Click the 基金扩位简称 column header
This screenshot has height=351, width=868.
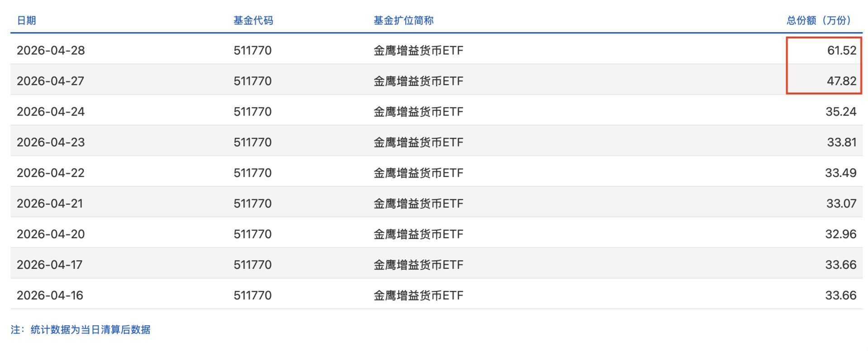(x=403, y=20)
